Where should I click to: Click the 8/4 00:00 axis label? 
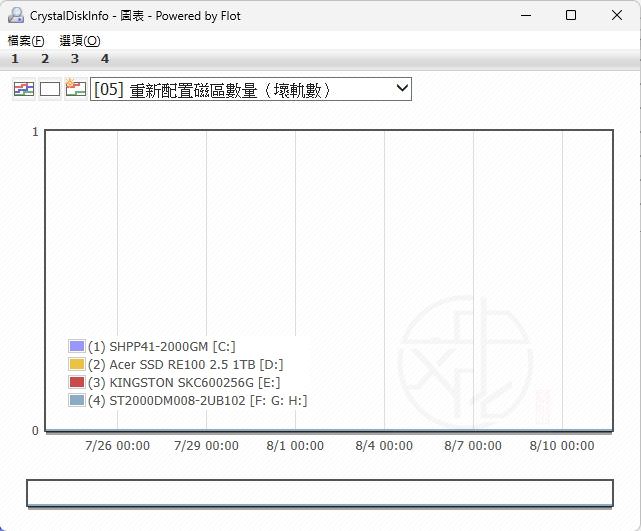[384, 446]
